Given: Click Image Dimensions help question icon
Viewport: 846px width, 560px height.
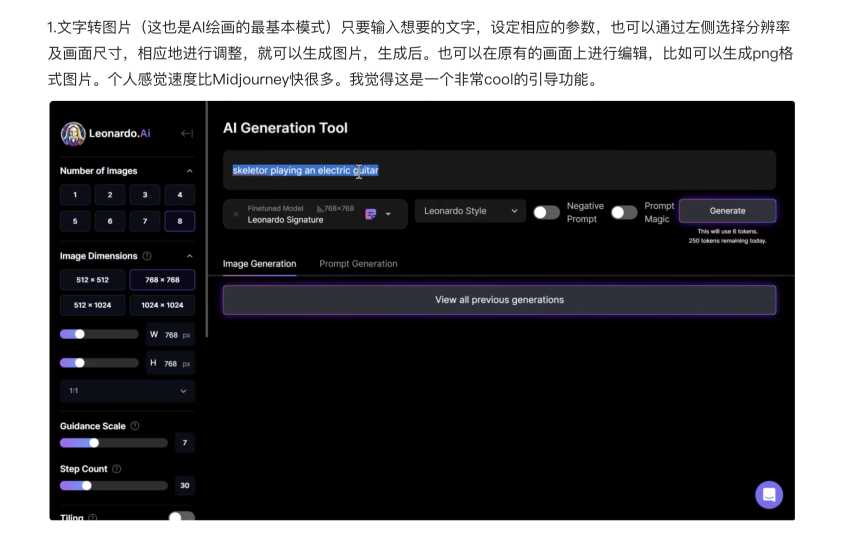Looking at the screenshot, I should [x=147, y=256].
